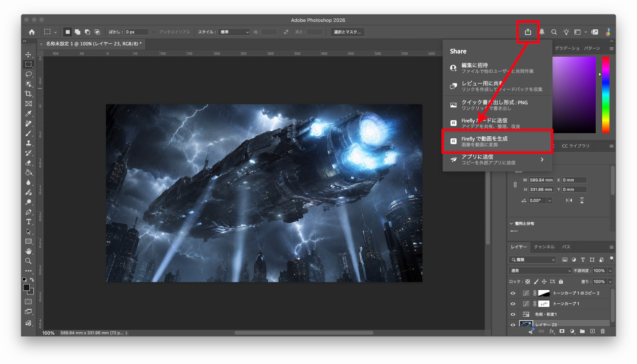The height and width of the screenshot is (364, 637).
Task: Select the Eraser tool
Action: (28, 163)
